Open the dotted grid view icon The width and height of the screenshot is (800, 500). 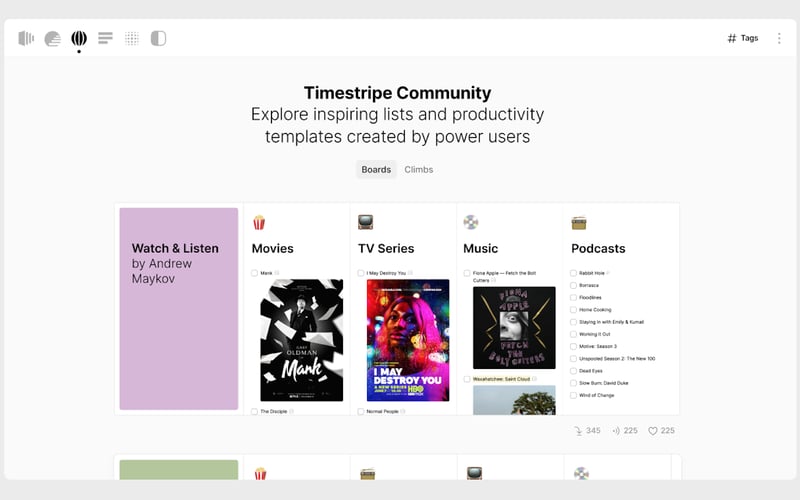(132, 38)
